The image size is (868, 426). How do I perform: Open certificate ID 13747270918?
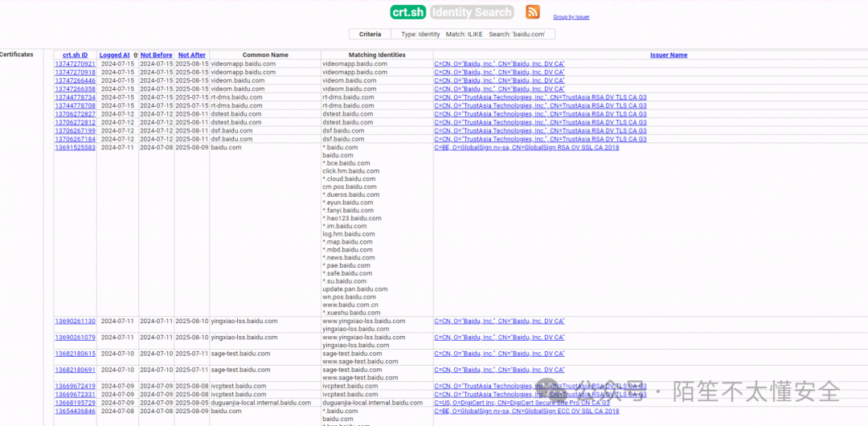click(x=76, y=72)
